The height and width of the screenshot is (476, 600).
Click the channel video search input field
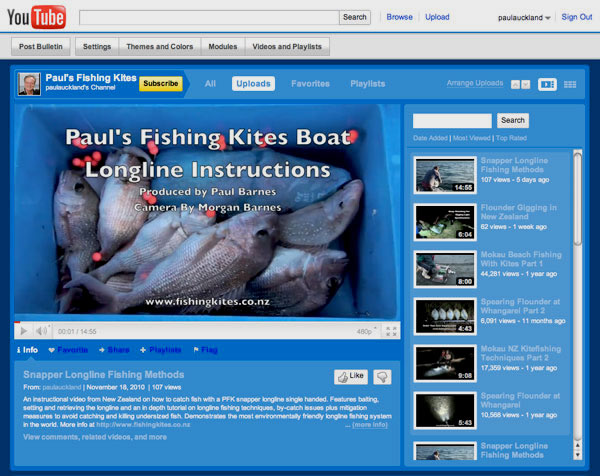coord(452,121)
